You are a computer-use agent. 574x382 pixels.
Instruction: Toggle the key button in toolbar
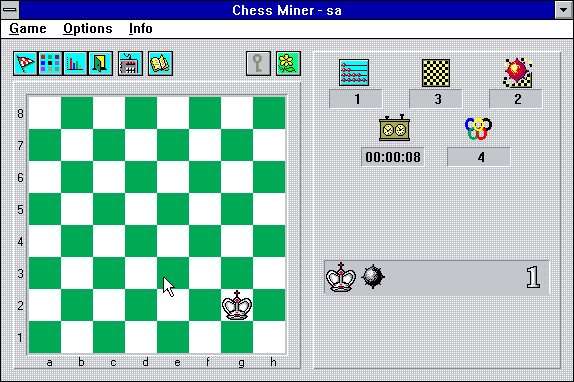(258, 64)
